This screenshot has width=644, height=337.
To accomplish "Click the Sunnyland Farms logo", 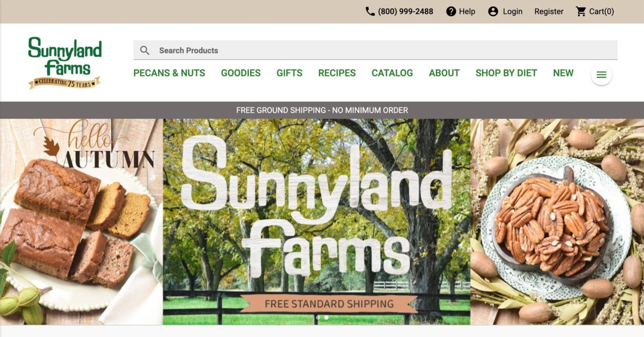I will click(x=64, y=62).
